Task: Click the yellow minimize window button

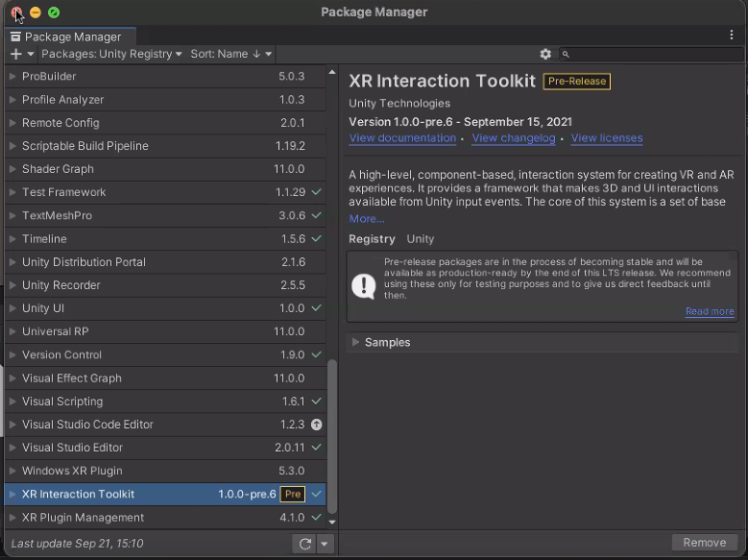Action: [x=36, y=12]
